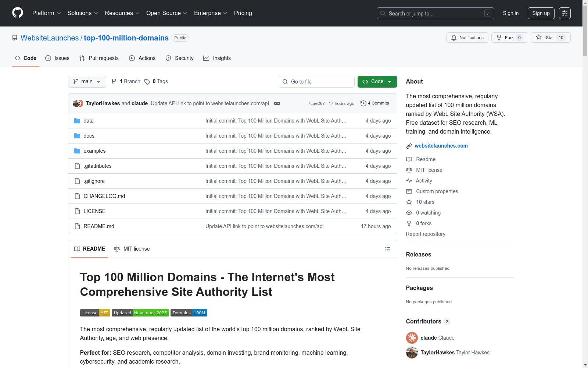Focus the Search or jump to field
Image resolution: width=588 pixels, height=368 pixels.
tap(435, 13)
